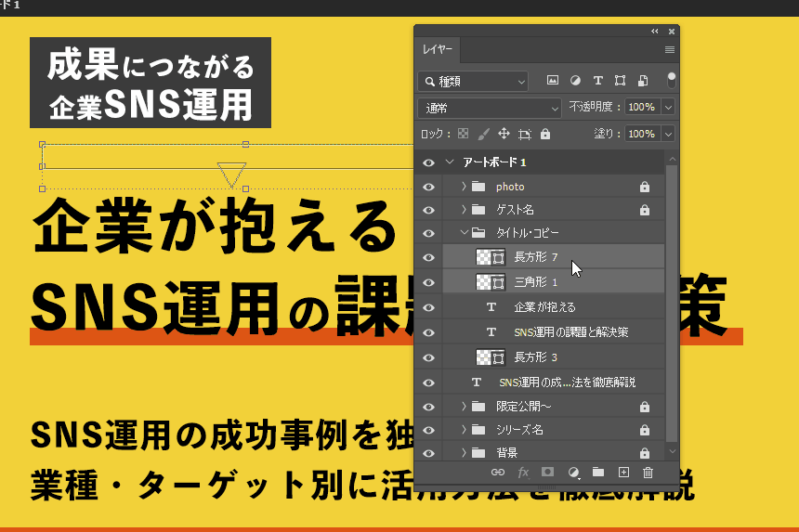The height and width of the screenshot is (532, 799).
Task: Hide the 長方形 3 layer
Action: 428,357
